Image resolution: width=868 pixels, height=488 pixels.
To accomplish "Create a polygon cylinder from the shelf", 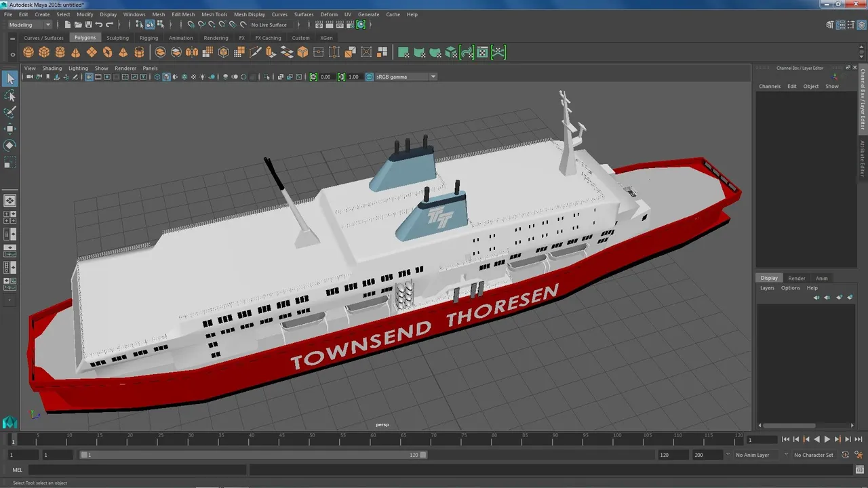I will [x=60, y=52].
